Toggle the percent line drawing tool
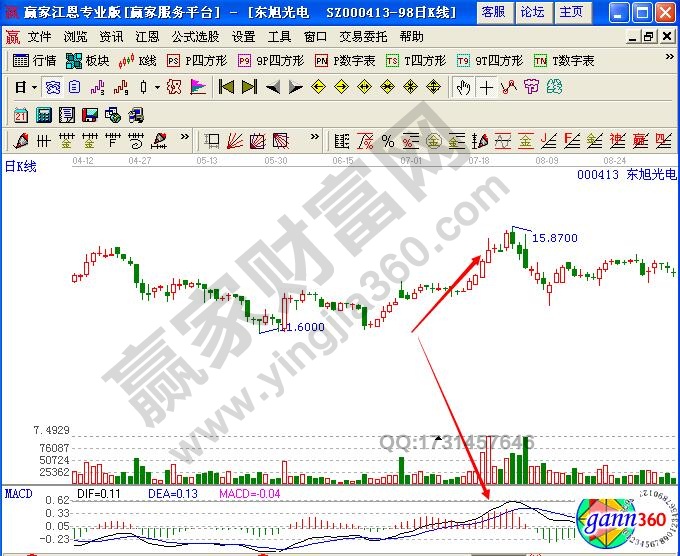 click(x=387, y=140)
